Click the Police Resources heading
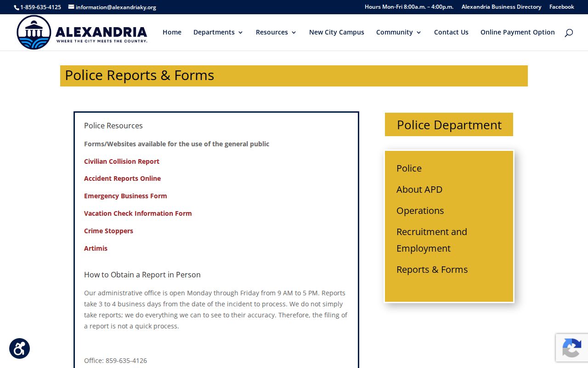The image size is (588, 368). coord(113,126)
